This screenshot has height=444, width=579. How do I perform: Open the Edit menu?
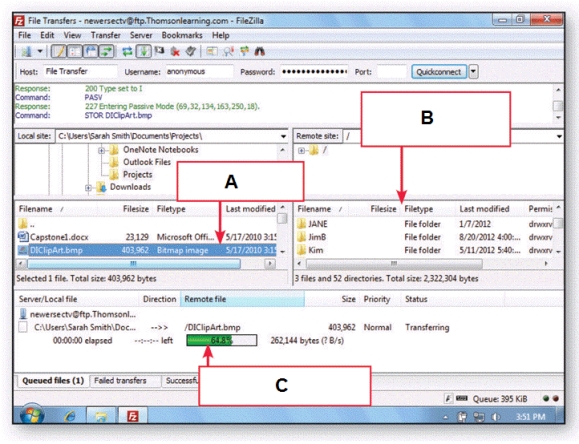[x=47, y=35]
